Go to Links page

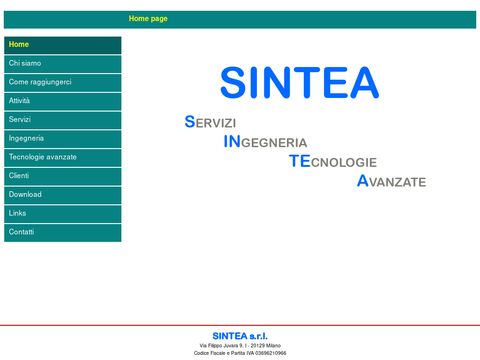pos(63,213)
